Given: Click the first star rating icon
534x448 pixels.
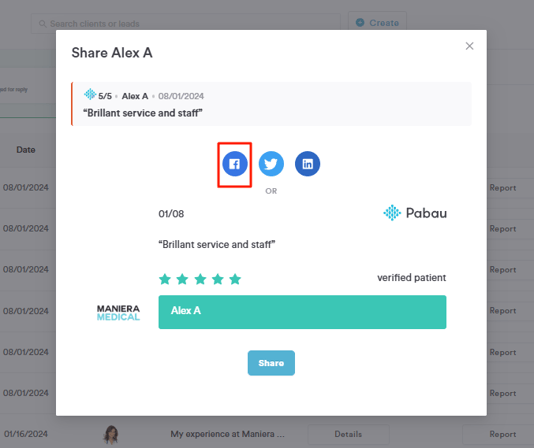Looking at the screenshot, I should click(165, 279).
